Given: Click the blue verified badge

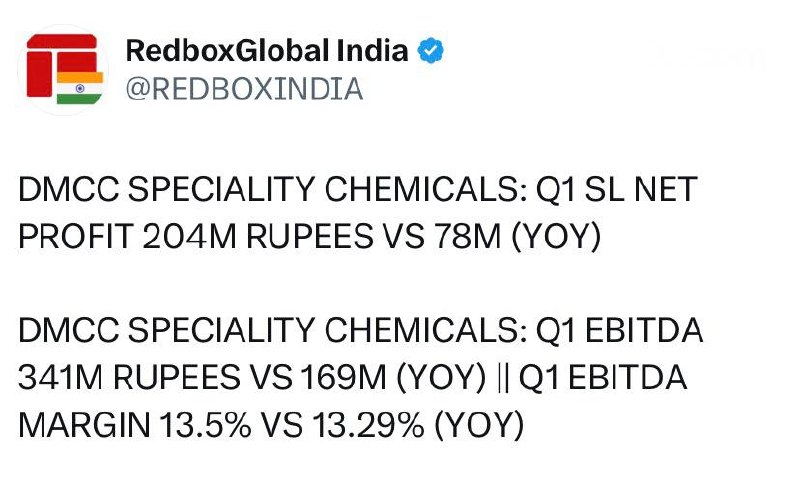Looking at the screenshot, I should pos(431,50).
